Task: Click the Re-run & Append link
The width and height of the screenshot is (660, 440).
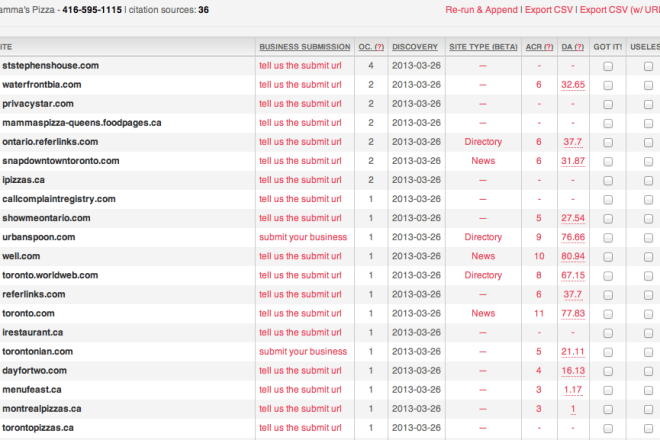Action: point(481,10)
